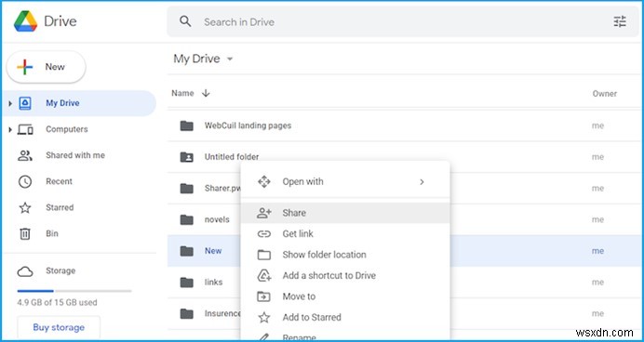The height and width of the screenshot is (342, 644).
Task: Expand the My Drive tree arrow in sidebar
Action: pos(10,103)
